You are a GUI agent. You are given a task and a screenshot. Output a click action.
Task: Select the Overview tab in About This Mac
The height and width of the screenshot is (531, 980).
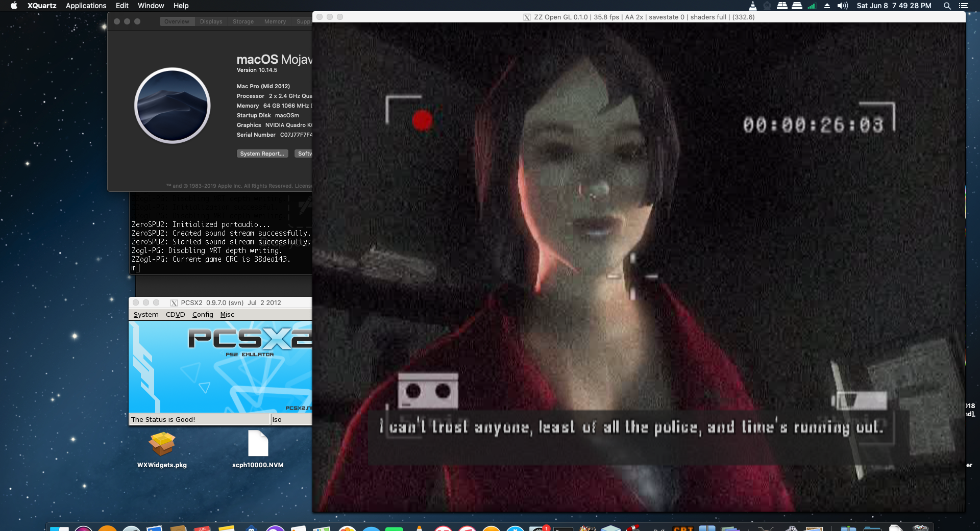[x=177, y=21]
